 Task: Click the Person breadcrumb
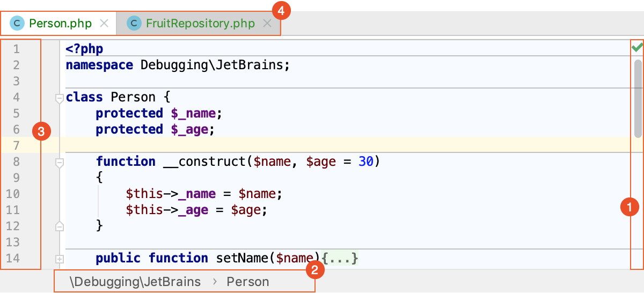click(248, 281)
